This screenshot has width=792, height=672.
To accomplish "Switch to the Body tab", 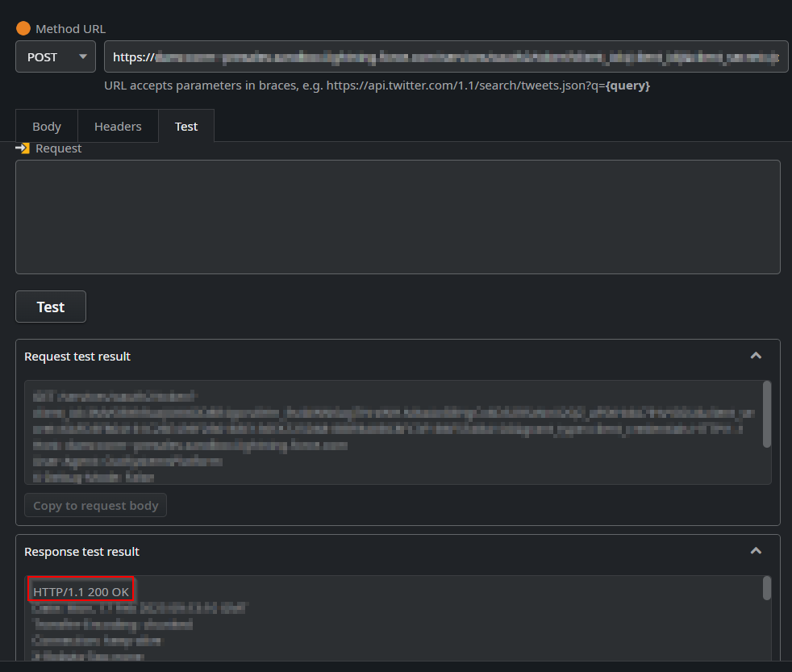I will click(46, 126).
